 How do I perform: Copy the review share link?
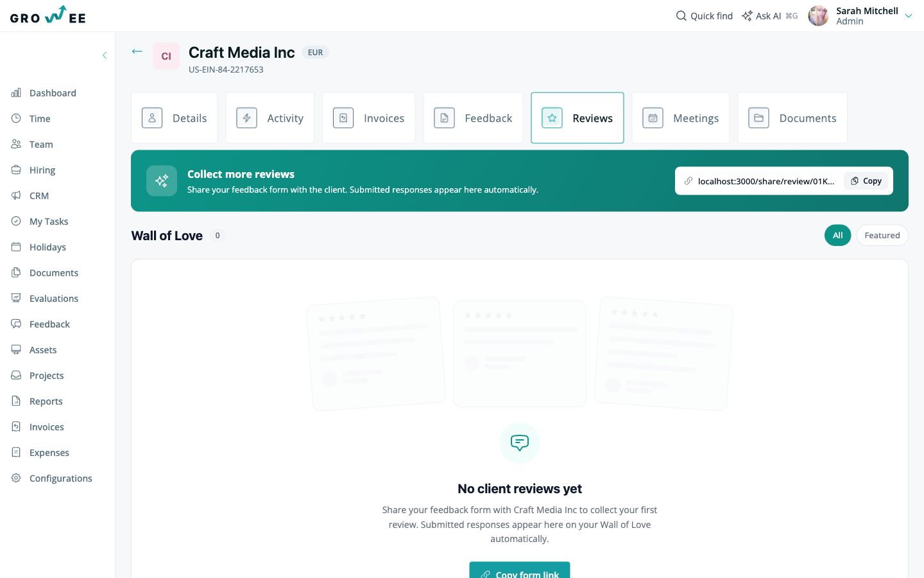pos(866,181)
